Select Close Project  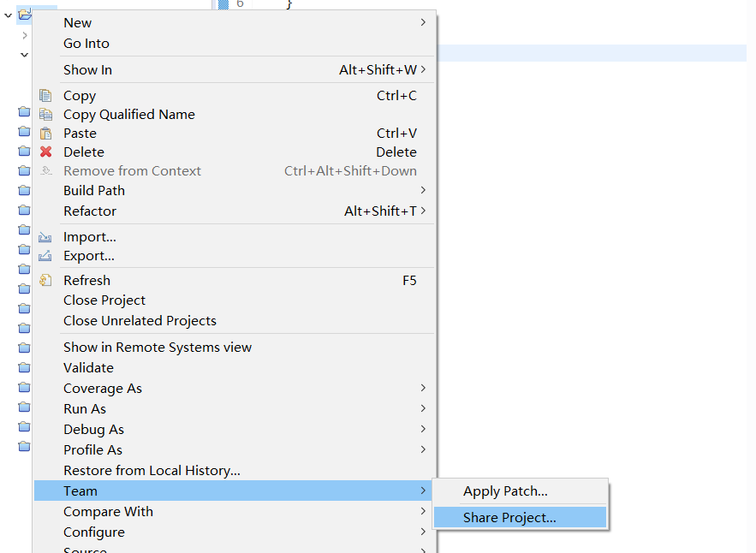pos(235,300)
